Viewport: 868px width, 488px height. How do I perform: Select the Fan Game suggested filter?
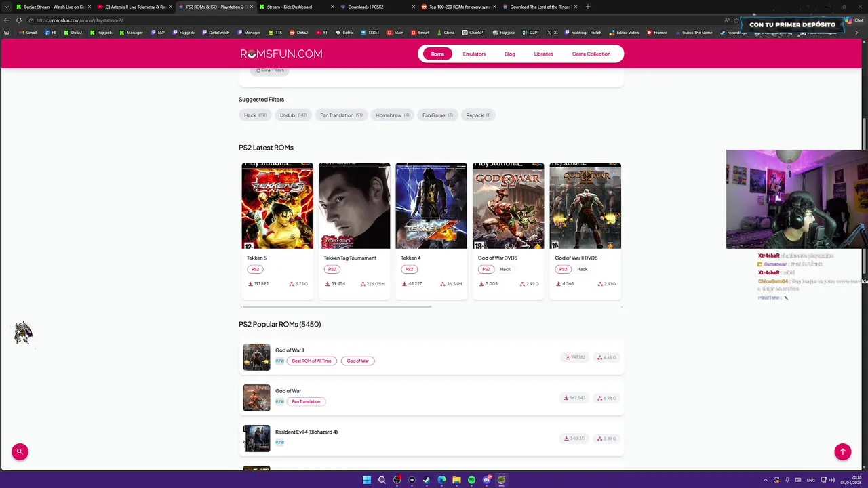tap(437, 115)
